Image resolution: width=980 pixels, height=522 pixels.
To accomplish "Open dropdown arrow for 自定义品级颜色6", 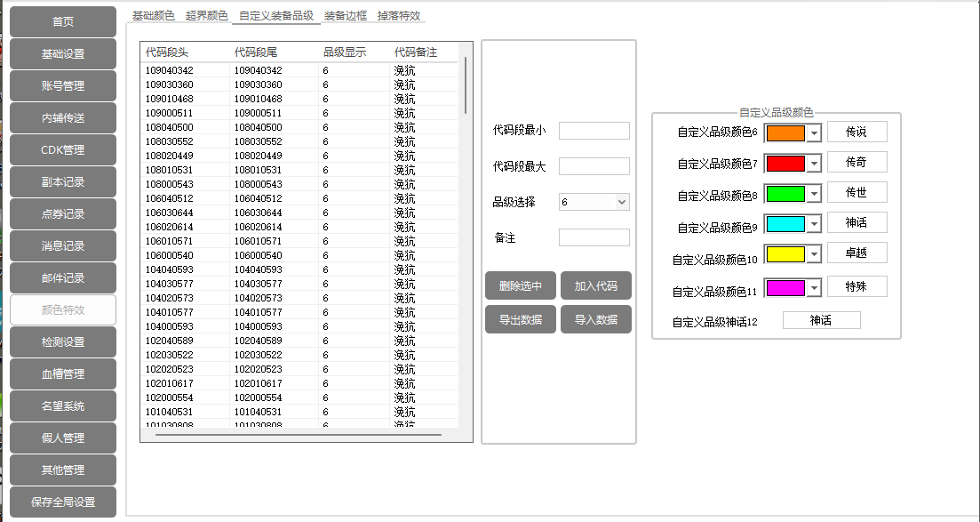I will click(x=813, y=133).
